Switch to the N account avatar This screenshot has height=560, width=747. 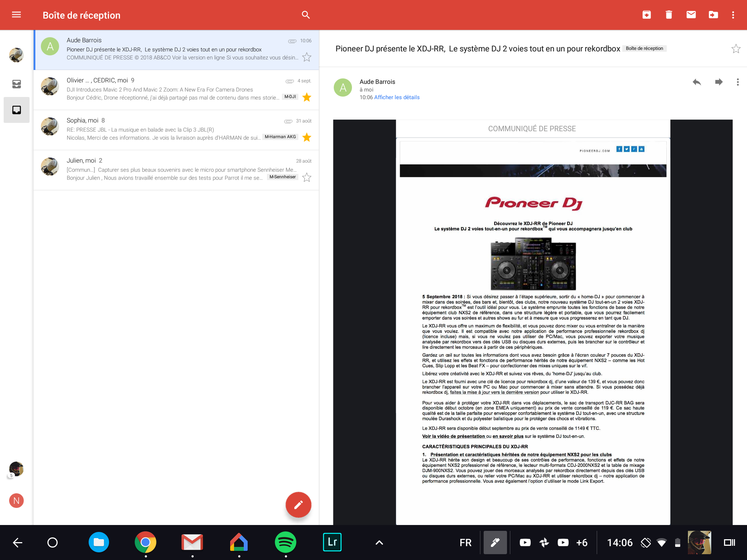[x=16, y=501]
